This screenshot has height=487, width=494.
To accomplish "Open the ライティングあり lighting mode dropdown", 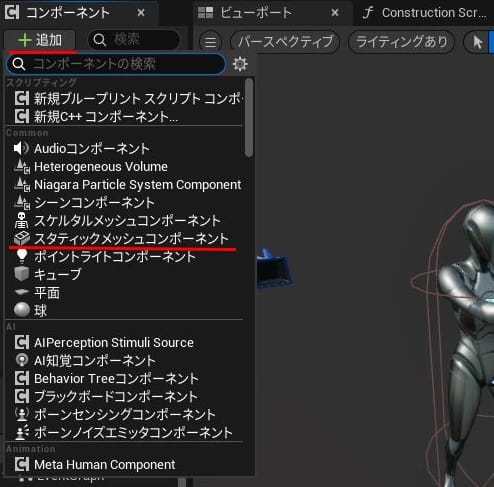I will (401, 42).
